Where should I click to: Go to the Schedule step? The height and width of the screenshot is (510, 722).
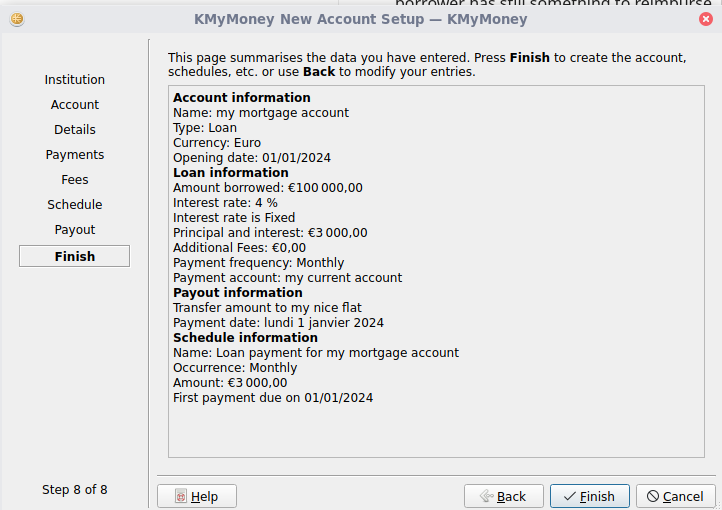tap(75, 205)
